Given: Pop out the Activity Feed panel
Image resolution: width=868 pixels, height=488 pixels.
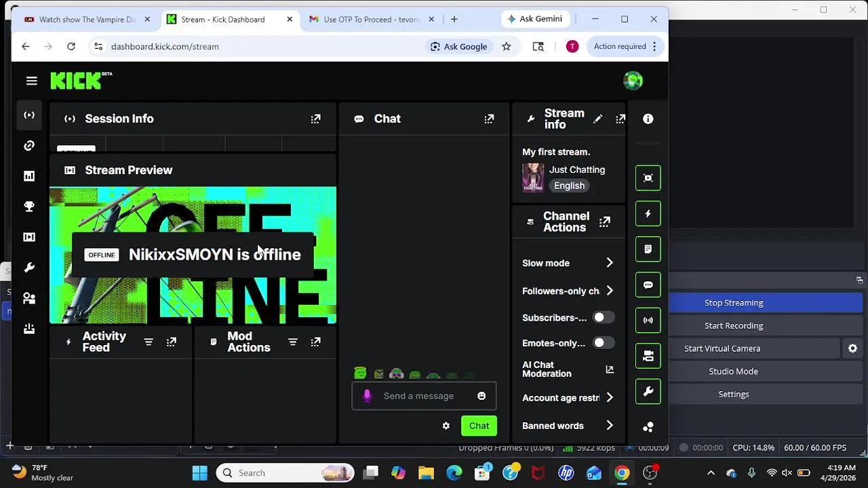Looking at the screenshot, I should [x=172, y=342].
